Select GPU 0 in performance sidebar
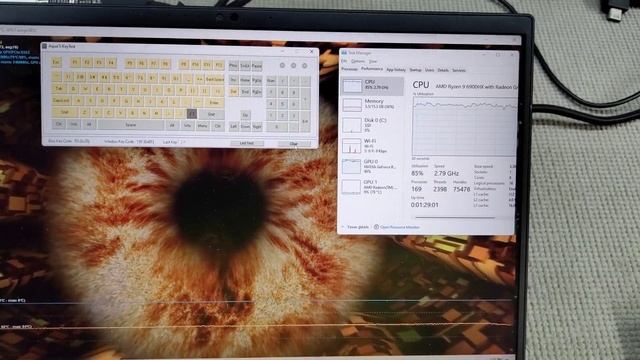 click(372, 167)
